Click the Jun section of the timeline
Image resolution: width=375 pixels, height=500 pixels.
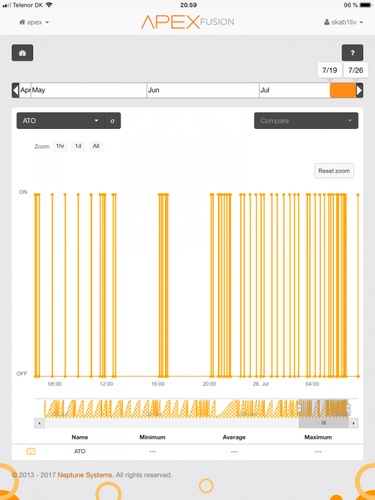[x=203, y=90]
